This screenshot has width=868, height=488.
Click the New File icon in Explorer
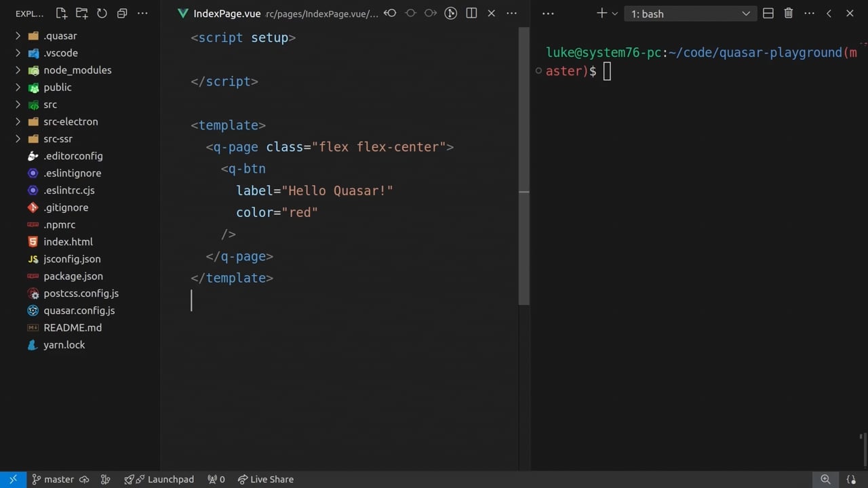point(62,14)
